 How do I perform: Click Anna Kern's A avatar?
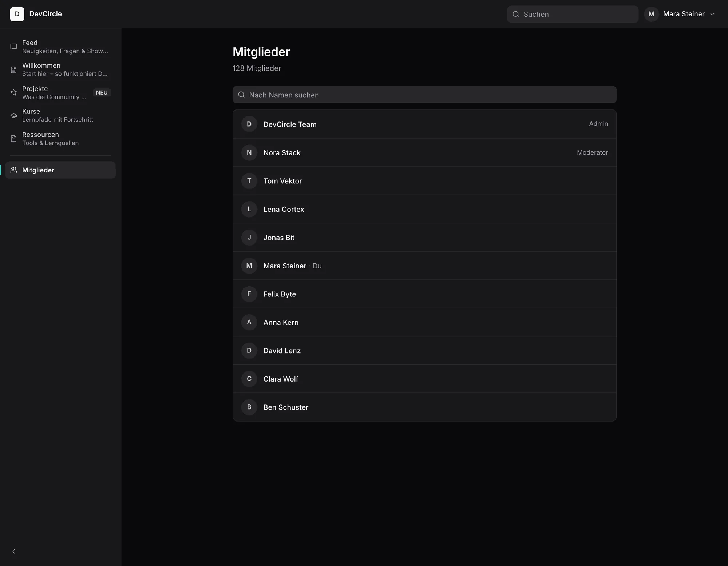(249, 322)
